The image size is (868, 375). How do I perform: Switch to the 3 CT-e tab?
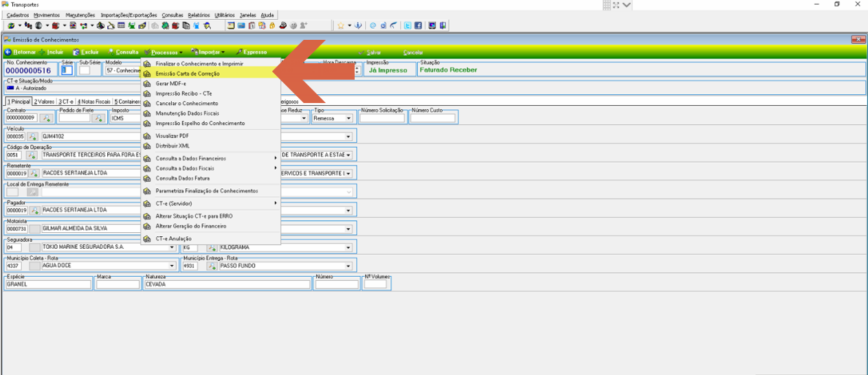[67, 102]
